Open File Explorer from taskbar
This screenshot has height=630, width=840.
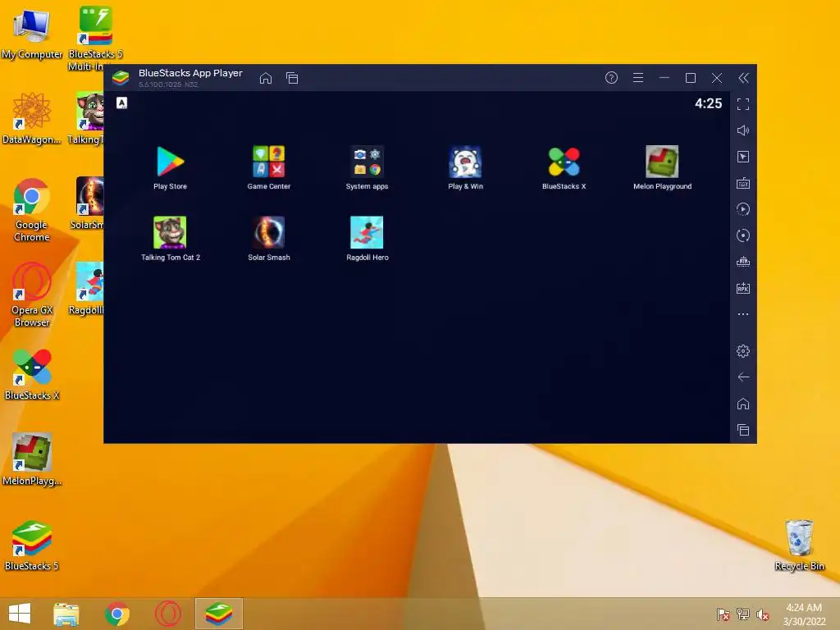(66, 614)
